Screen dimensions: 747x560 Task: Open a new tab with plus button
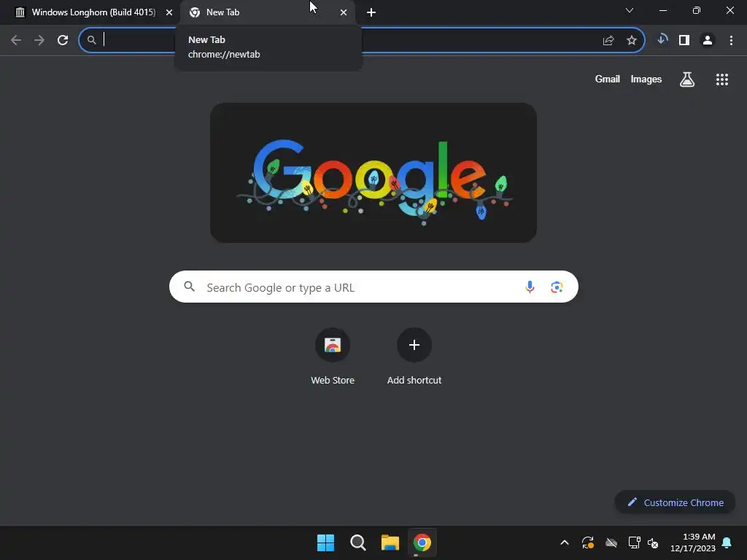[x=371, y=12]
